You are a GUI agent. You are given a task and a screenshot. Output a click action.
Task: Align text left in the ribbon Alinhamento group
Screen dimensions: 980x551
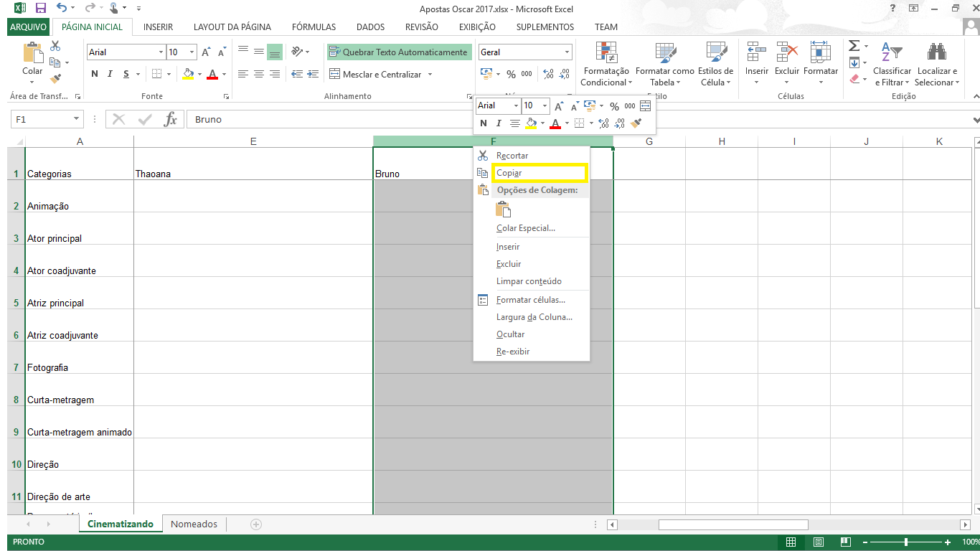point(242,74)
